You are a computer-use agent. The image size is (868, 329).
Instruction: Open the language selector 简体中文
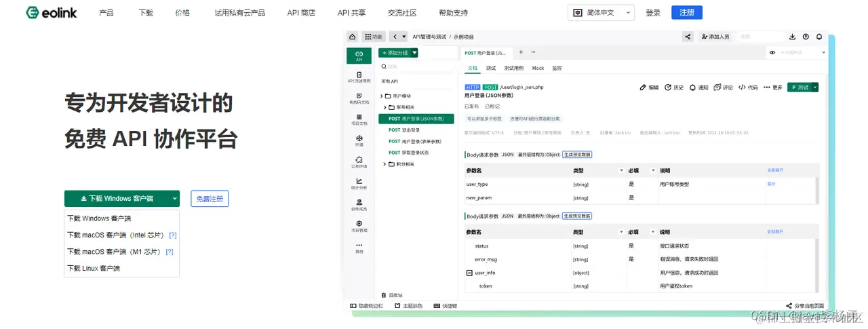[x=601, y=13]
